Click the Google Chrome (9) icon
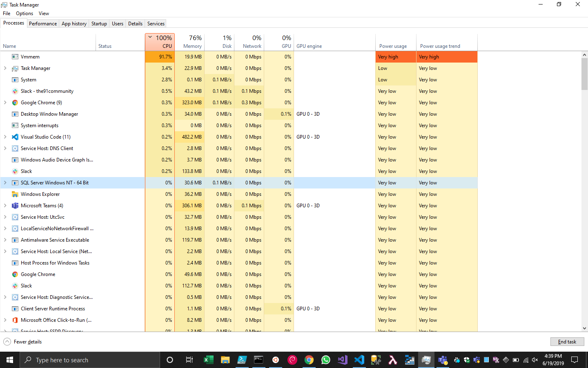Viewport: 588px width, 368px height. coord(15,103)
